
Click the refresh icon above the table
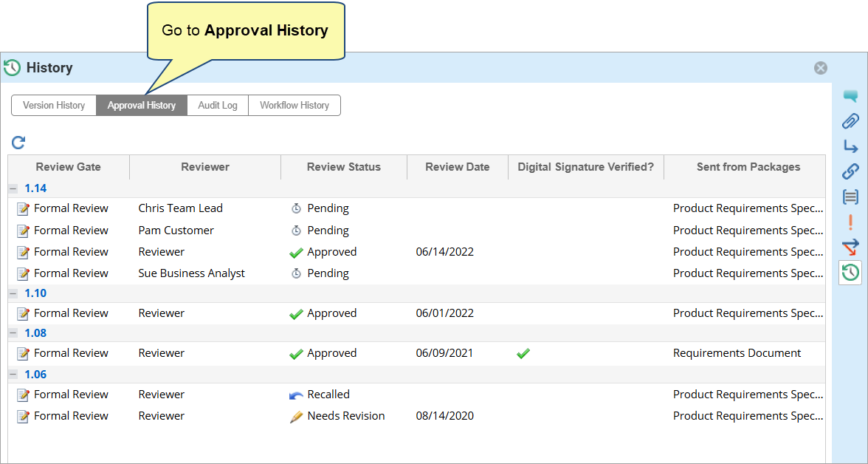pyautogui.click(x=18, y=143)
